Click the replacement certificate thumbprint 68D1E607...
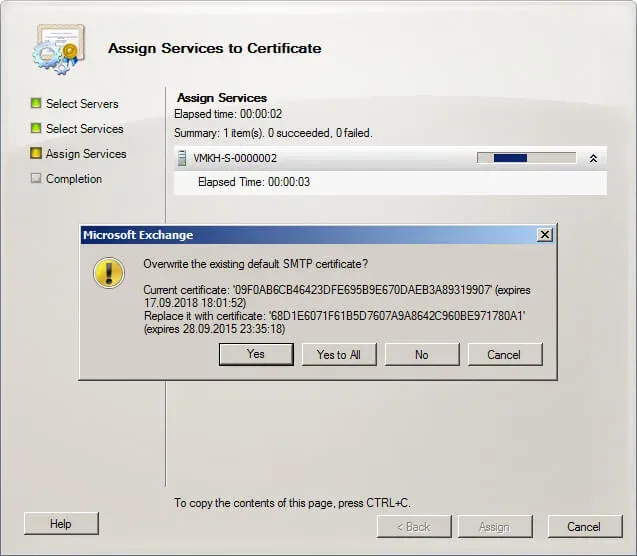Screen dimensions: 637x556 pos(397,316)
